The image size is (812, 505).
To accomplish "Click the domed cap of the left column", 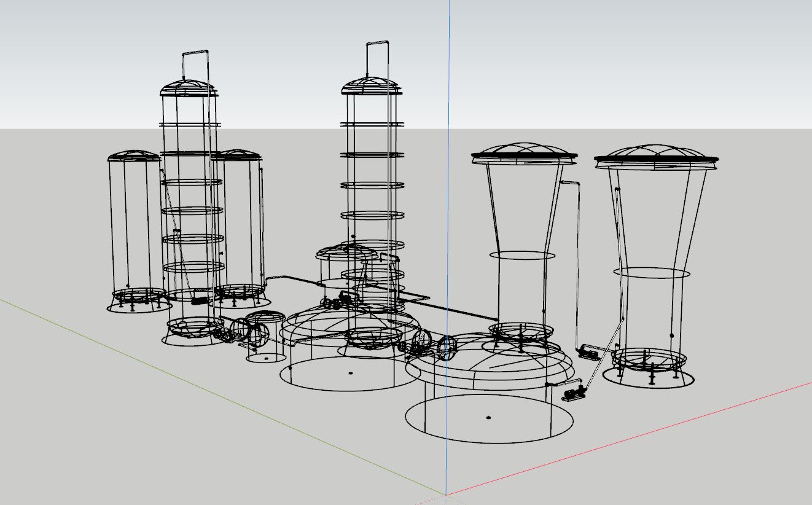I will pyautogui.click(x=186, y=86).
